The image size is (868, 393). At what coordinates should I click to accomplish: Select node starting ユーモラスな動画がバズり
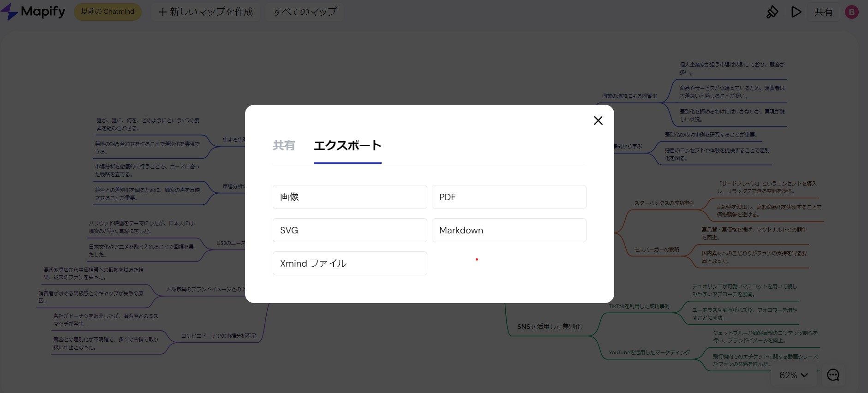pos(744,314)
